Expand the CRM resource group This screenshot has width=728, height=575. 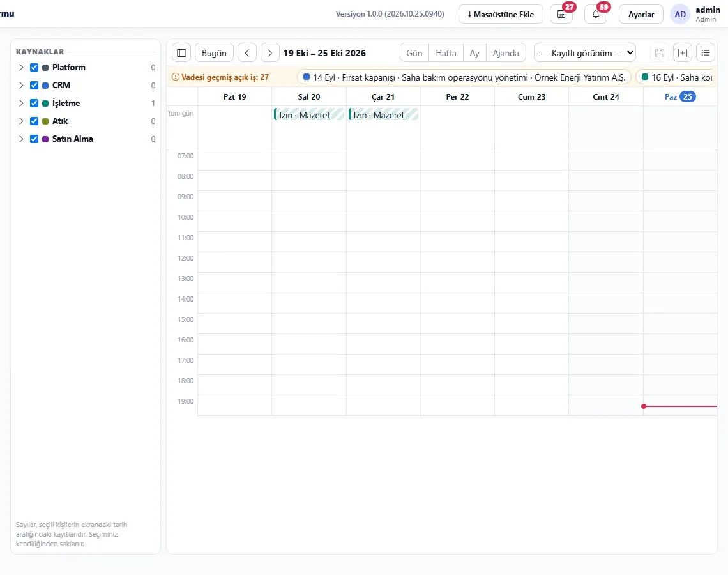21,86
